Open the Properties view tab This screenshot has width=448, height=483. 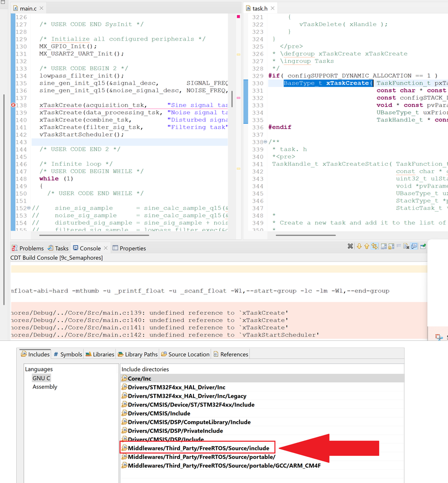[x=129, y=248]
